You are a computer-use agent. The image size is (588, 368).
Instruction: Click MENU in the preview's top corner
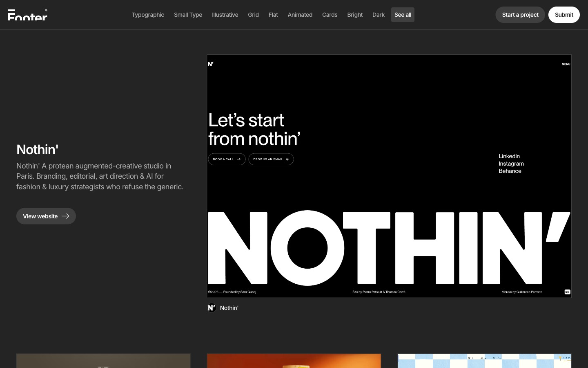click(x=566, y=64)
